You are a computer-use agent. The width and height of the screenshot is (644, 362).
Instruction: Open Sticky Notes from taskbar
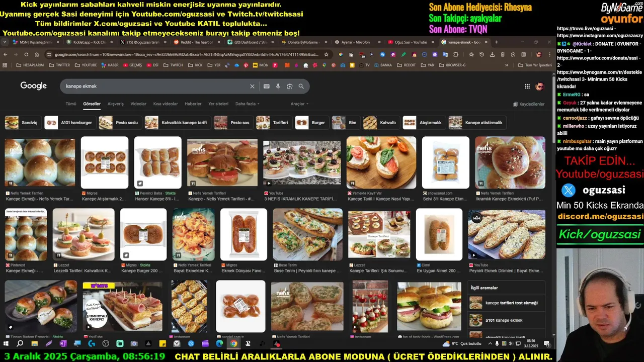(x=163, y=344)
